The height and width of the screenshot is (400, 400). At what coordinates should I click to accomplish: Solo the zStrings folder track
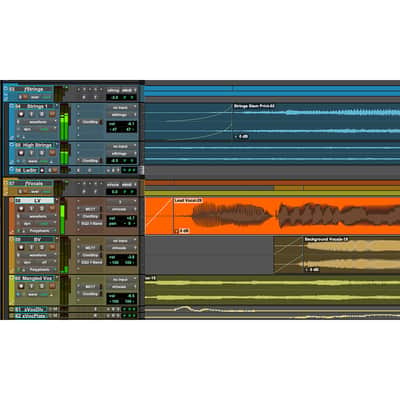20,97
